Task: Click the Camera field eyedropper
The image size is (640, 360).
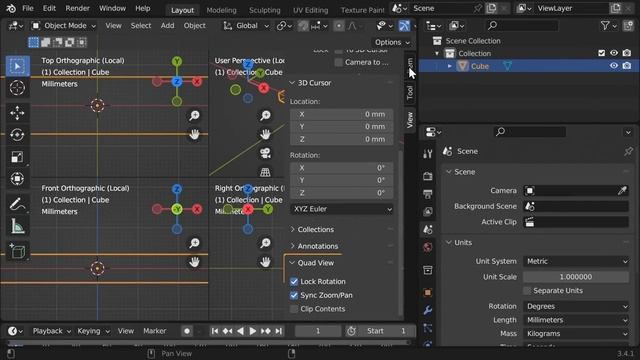Action: [622, 191]
